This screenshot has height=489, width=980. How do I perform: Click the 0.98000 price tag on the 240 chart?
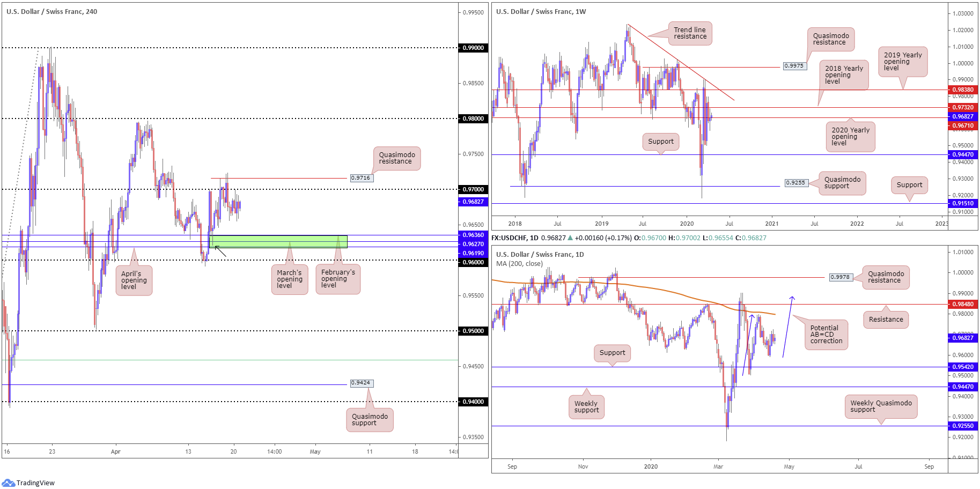[473, 118]
